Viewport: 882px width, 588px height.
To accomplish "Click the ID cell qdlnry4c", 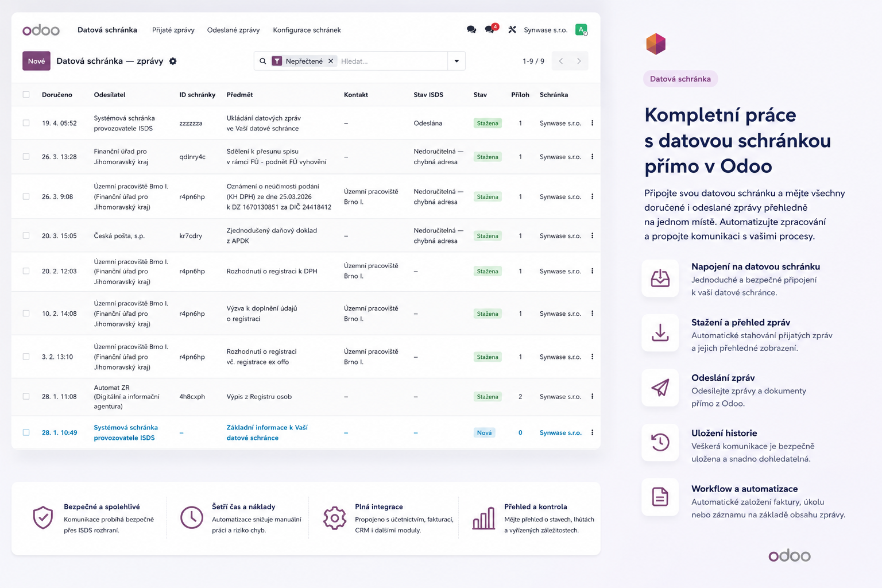I will tap(192, 157).
